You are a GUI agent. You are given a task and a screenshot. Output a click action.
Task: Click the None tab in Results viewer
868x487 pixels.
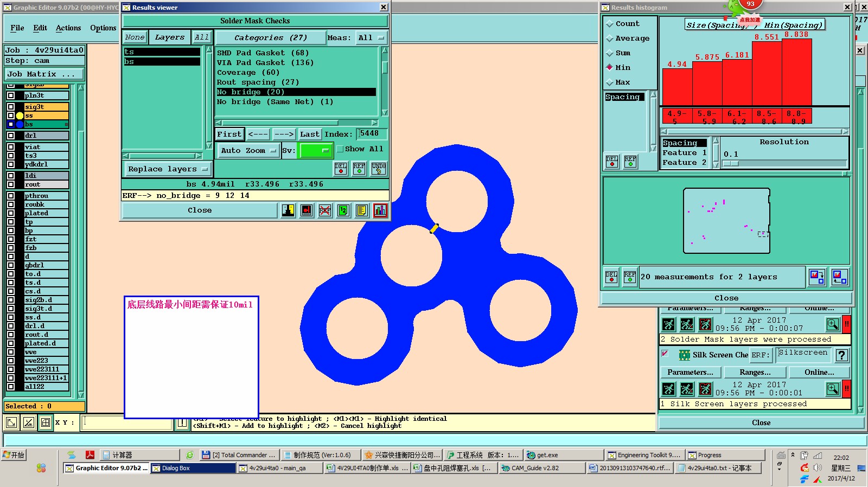pyautogui.click(x=135, y=37)
